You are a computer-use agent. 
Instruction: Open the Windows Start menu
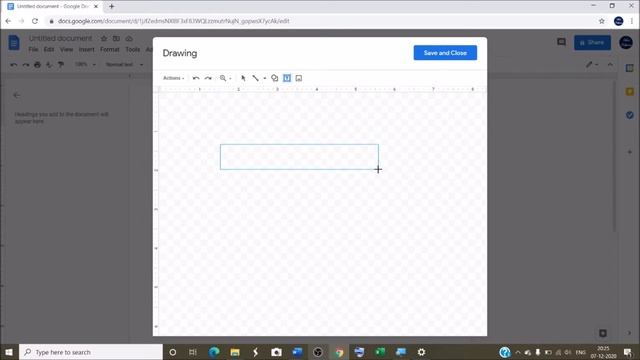coord(9,352)
